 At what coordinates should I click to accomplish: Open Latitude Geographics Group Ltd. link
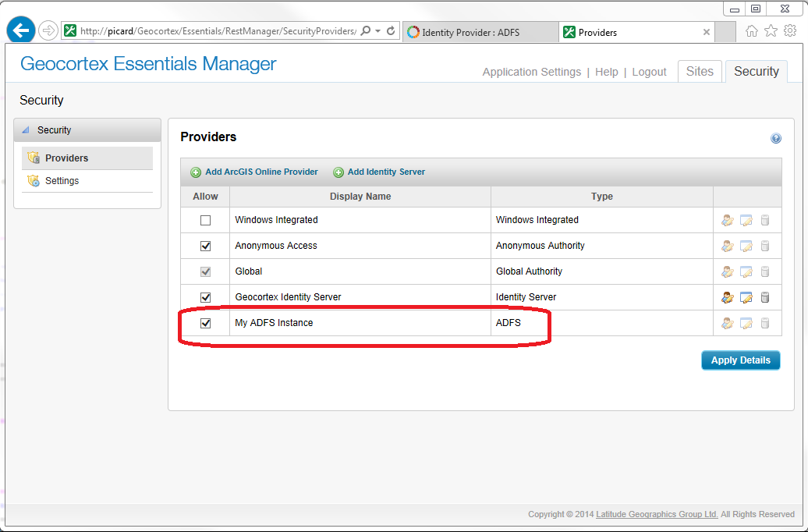pyautogui.click(x=657, y=514)
